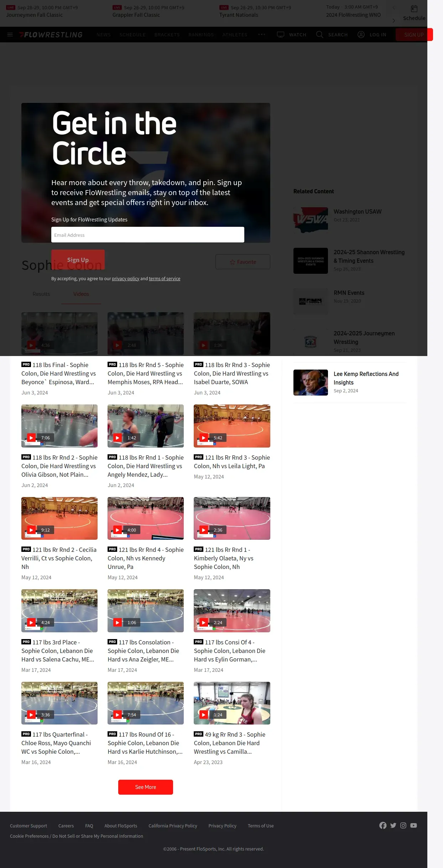This screenshot has height=868, width=443.
Task: Open the Athletes menu item
Action: [x=235, y=35]
